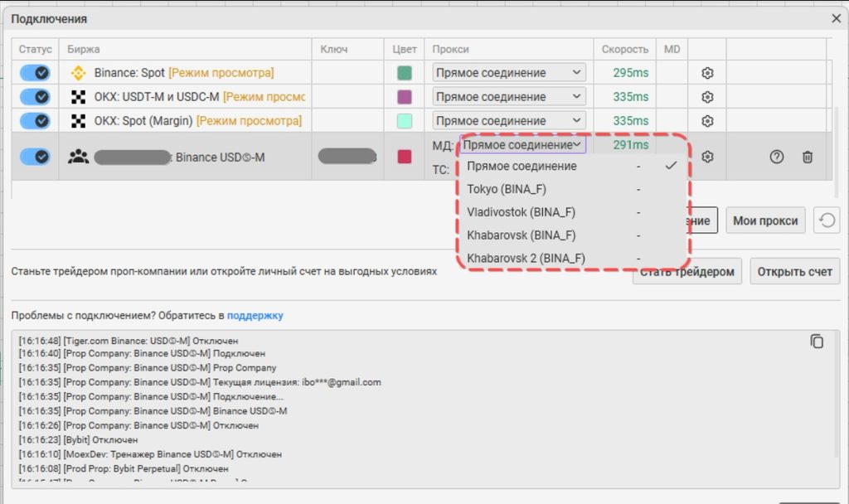Click the MoexDev Тренажер log line
This screenshot has height=504, width=849.
point(150,454)
